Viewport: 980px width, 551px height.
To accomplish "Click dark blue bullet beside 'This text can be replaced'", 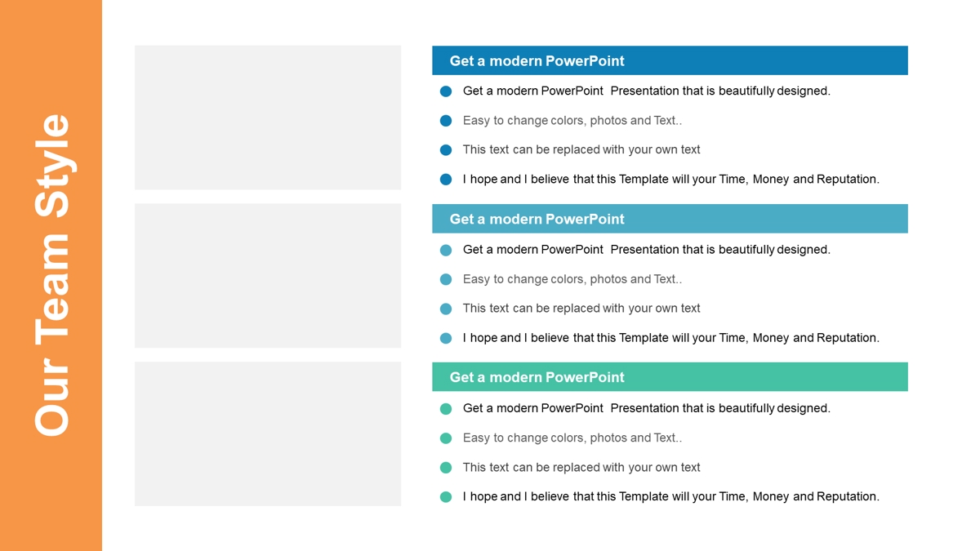I will click(x=446, y=150).
